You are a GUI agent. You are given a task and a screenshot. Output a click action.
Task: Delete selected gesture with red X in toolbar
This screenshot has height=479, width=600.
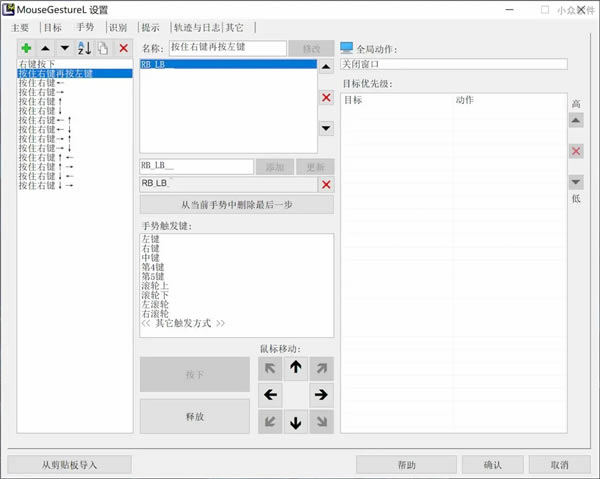[x=123, y=48]
